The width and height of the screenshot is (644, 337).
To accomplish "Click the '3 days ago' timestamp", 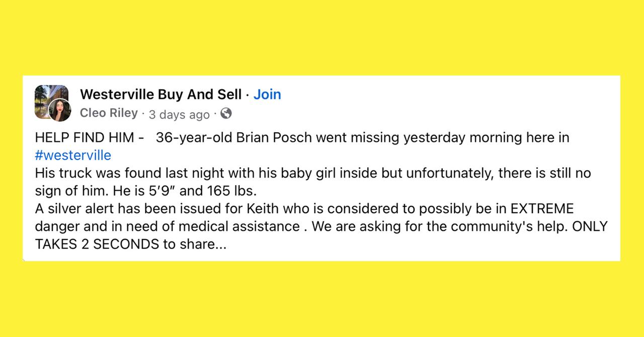I will [179, 114].
